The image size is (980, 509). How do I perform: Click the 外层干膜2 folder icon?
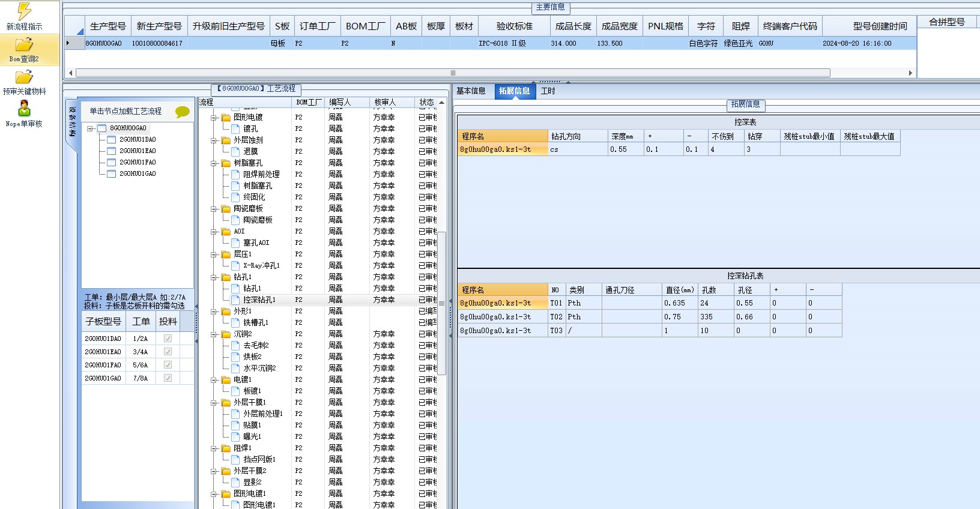pyautogui.click(x=226, y=471)
